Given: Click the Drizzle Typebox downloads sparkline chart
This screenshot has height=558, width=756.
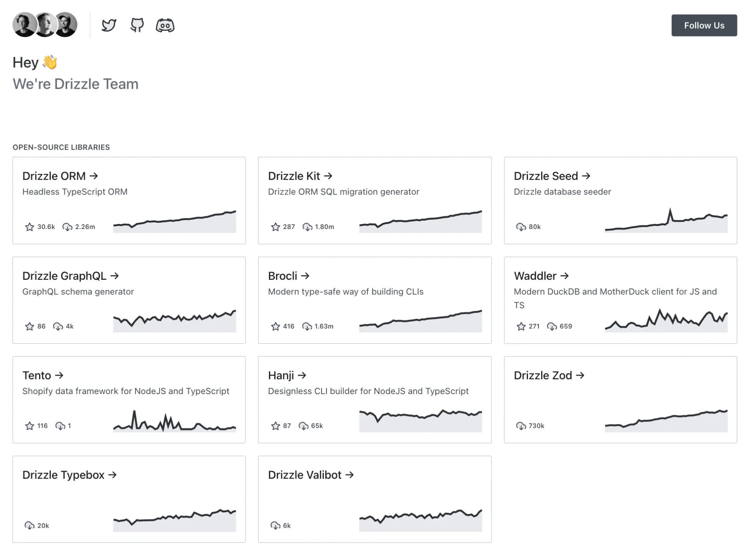Looking at the screenshot, I should pos(174,520).
